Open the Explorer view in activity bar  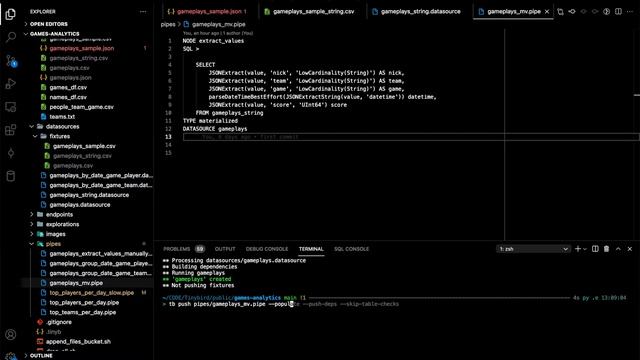(11, 14)
